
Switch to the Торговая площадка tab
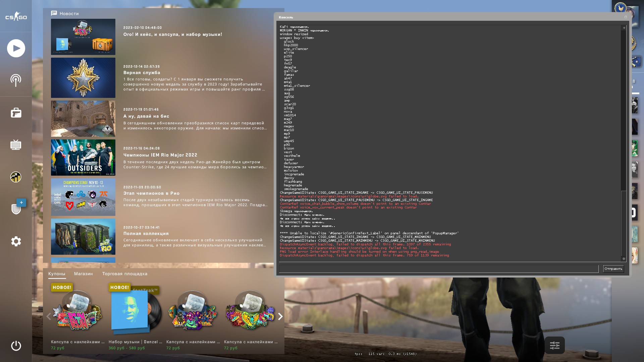(125, 274)
